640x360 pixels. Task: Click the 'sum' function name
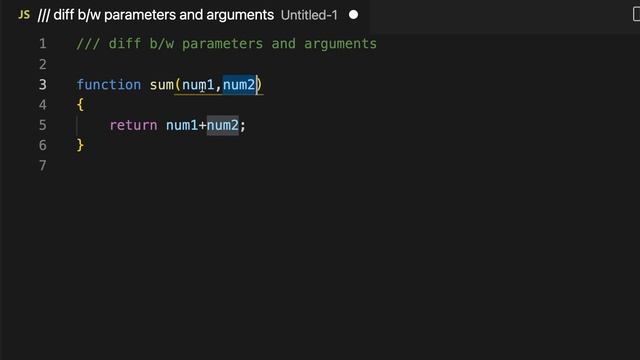pyautogui.click(x=162, y=85)
